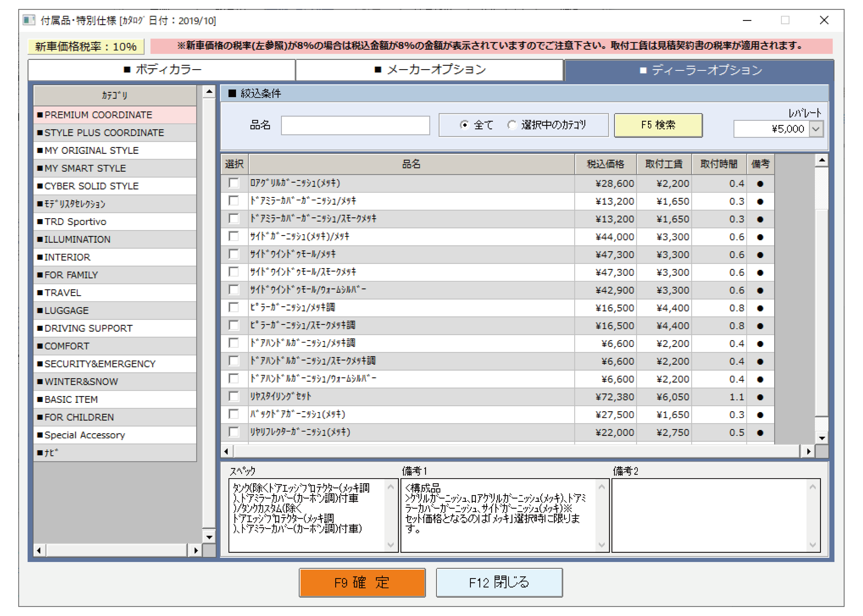Click the 備考 dot for ¥42,900 row
Screen dimensions: 863x616
[760, 291]
